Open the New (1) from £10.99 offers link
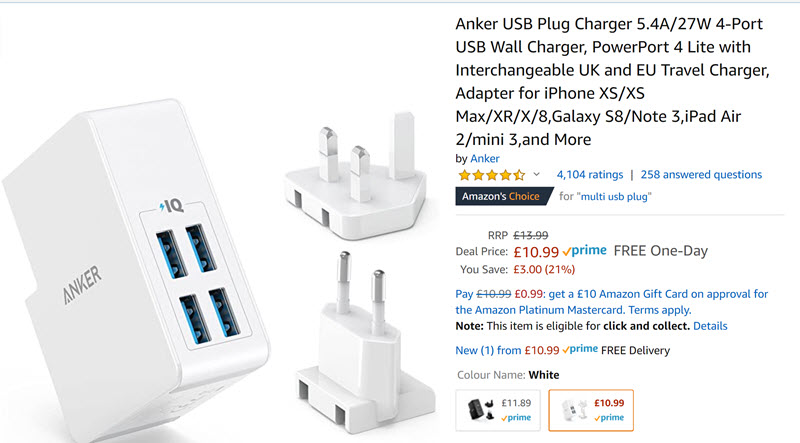 point(507,350)
